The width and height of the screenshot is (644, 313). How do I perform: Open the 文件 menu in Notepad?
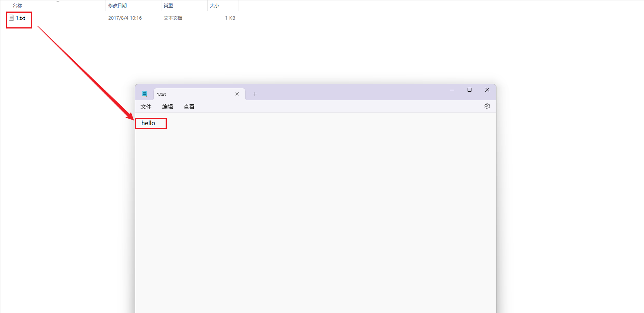pyautogui.click(x=146, y=107)
